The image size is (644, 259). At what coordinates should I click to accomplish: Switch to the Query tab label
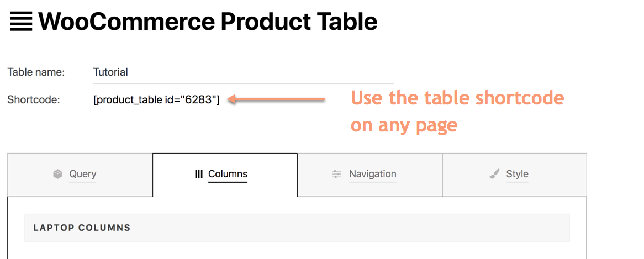click(83, 174)
